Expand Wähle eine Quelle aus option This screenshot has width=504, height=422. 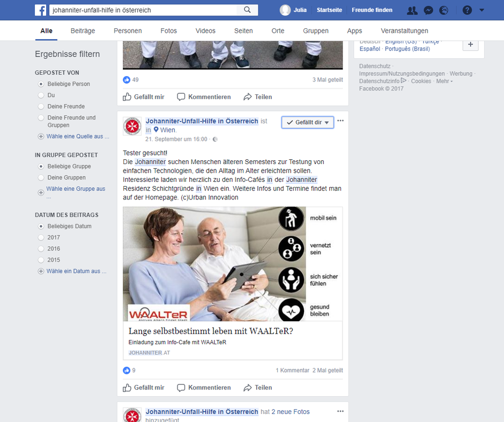point(78,137)
